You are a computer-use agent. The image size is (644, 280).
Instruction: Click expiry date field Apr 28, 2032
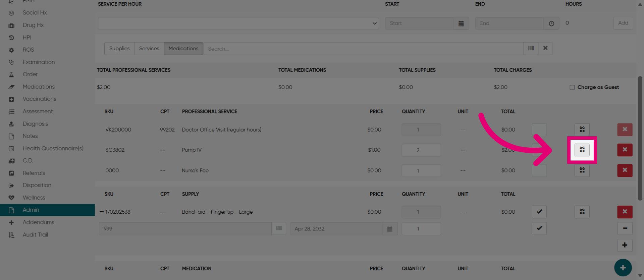coord(336,229)
